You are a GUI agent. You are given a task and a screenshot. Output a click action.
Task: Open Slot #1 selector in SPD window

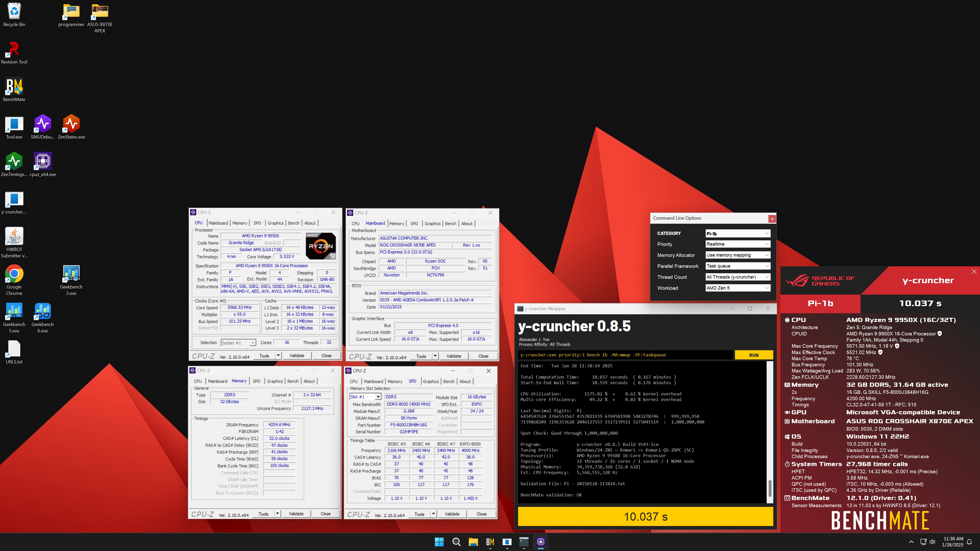[365, 397]
